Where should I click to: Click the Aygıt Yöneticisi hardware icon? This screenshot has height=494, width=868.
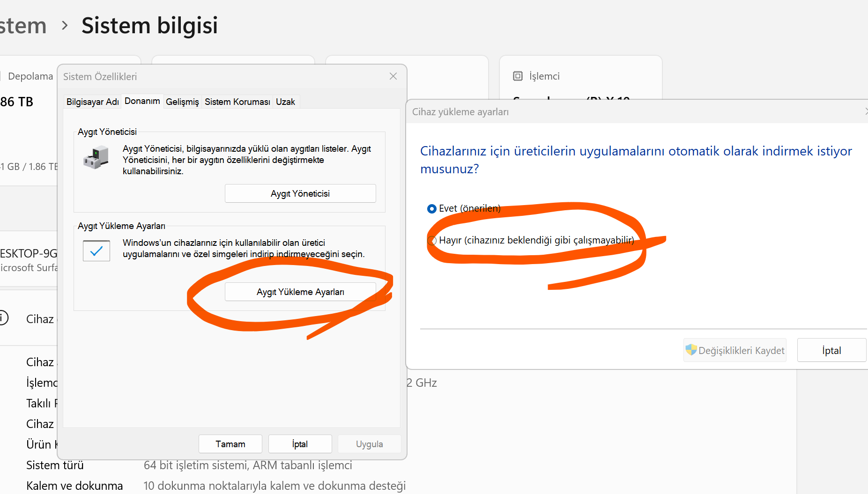pos(96,157)
